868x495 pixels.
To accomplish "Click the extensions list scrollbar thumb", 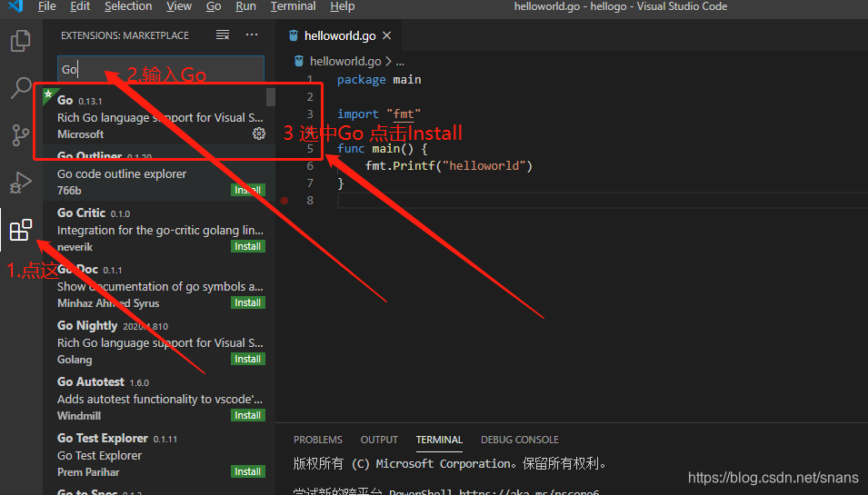I will pyautogui.click(x=270, y=96).
